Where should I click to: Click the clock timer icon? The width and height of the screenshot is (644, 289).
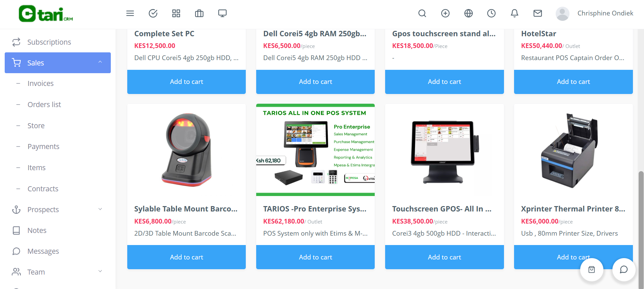(x=491, y=13)
